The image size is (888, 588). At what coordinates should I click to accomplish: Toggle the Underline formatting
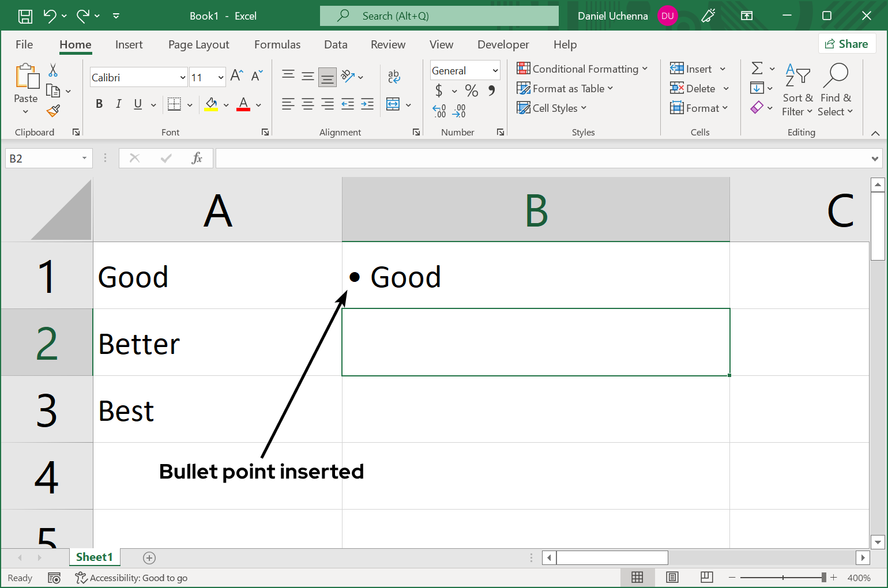click(137, 104)
